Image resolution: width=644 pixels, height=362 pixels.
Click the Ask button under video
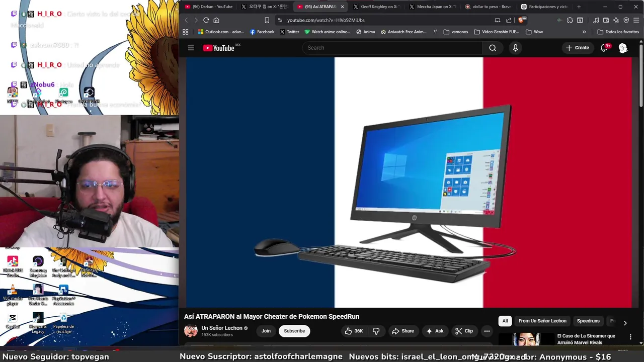[x=435, y=331]
